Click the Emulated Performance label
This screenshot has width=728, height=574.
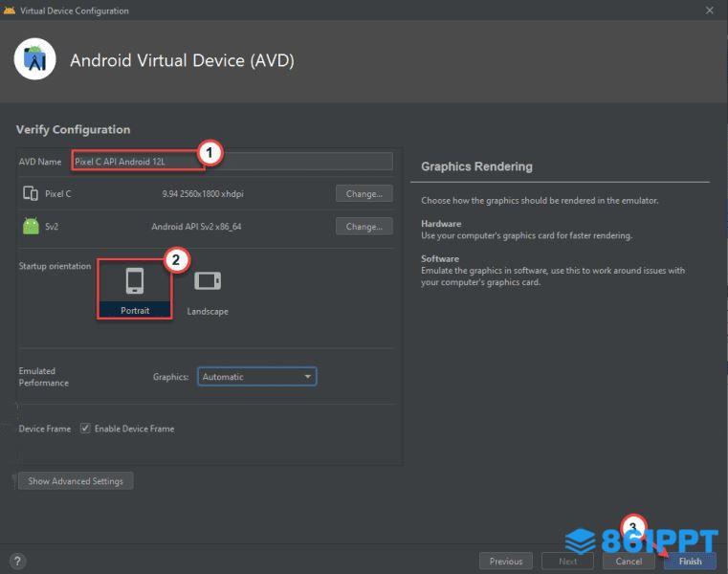tap(44, 377)
